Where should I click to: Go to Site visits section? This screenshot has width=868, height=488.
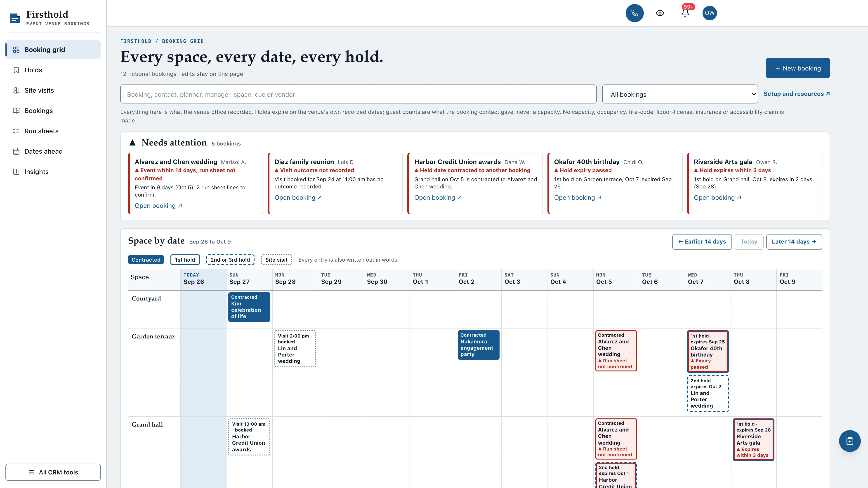pyautogui.click(x=53, y=90)
